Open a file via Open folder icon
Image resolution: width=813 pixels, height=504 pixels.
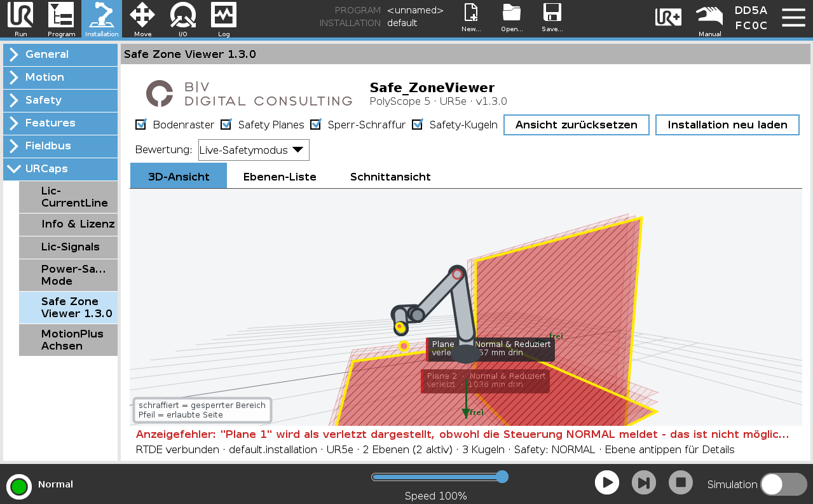click(512, 18)
